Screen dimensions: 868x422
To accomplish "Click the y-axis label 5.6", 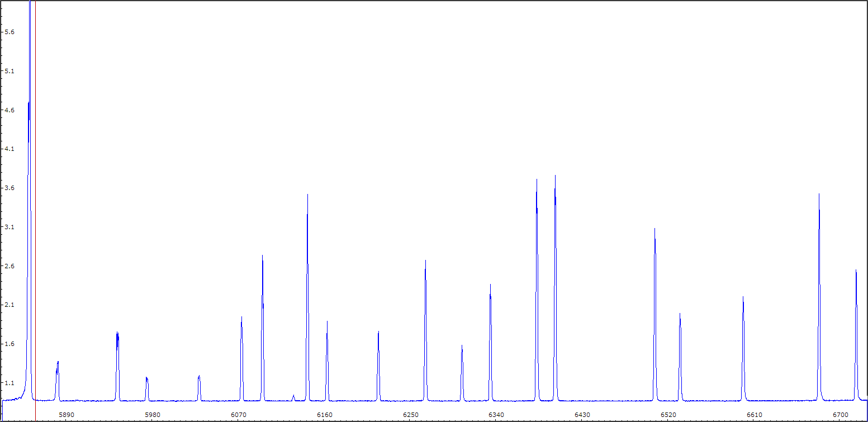I will tap(9, 32).
